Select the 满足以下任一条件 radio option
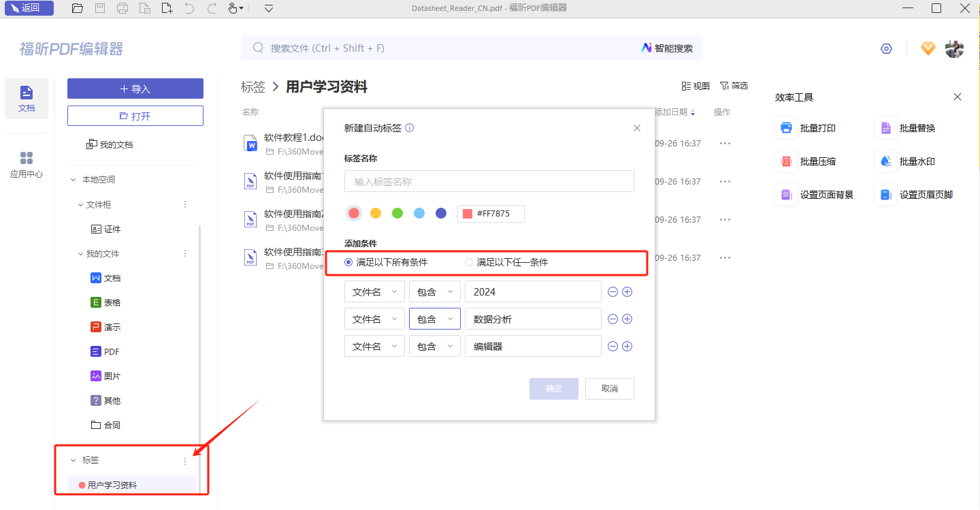This screenshot has height=510, width=980. coord(469,262)
